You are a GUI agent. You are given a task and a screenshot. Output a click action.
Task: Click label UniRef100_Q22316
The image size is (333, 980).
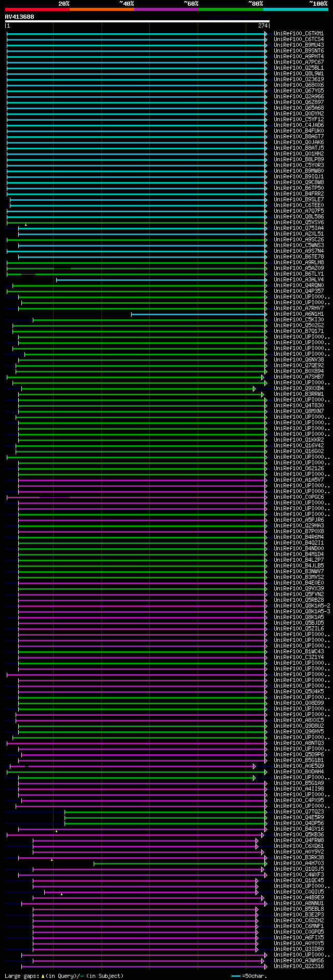[299, 966]
